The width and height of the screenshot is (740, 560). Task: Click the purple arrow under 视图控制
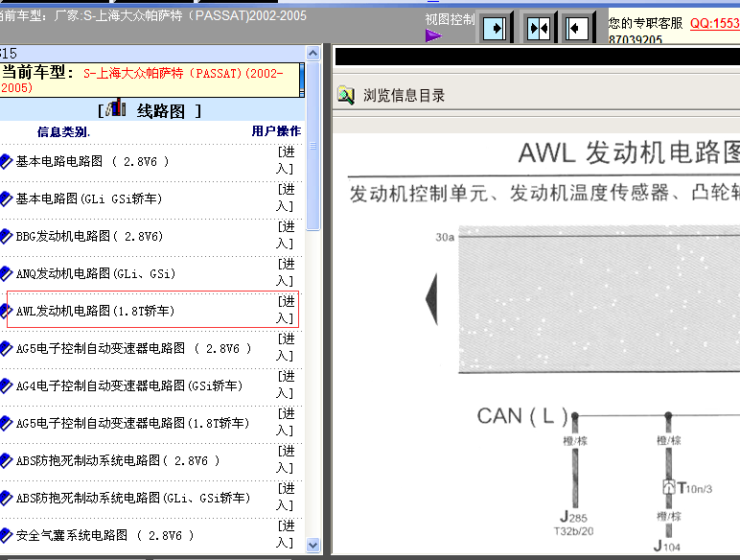click(x=433, y=35)
